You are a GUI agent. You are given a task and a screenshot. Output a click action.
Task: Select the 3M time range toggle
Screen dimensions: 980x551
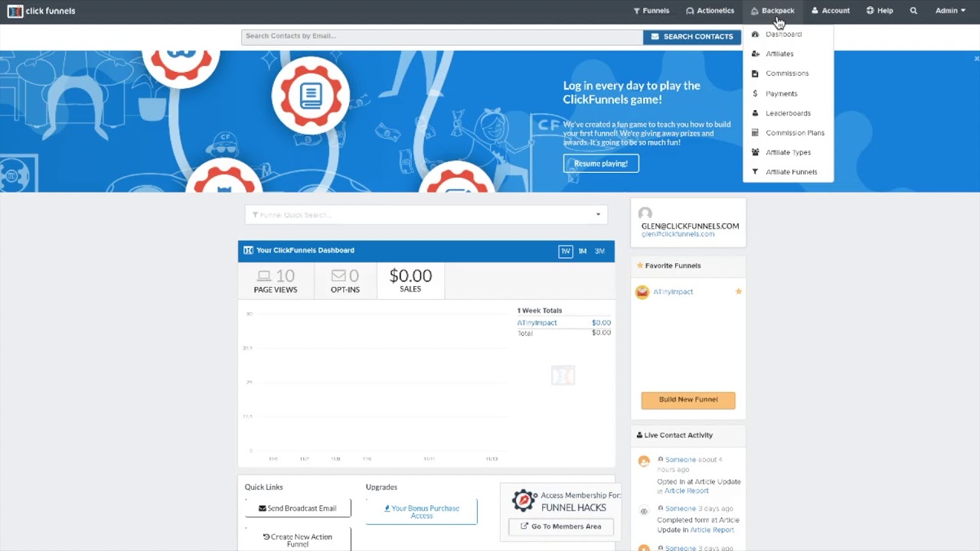pyautogui.click(x=599, y=251)
